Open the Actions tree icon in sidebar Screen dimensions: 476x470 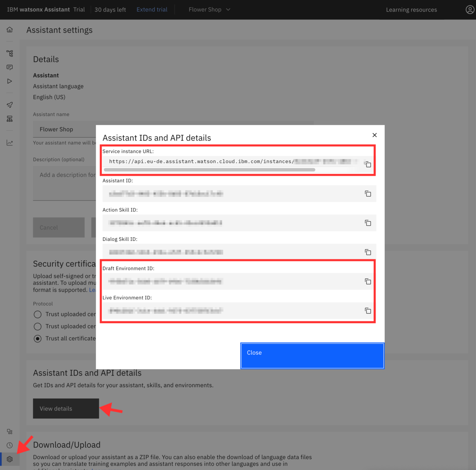point(10,53)
